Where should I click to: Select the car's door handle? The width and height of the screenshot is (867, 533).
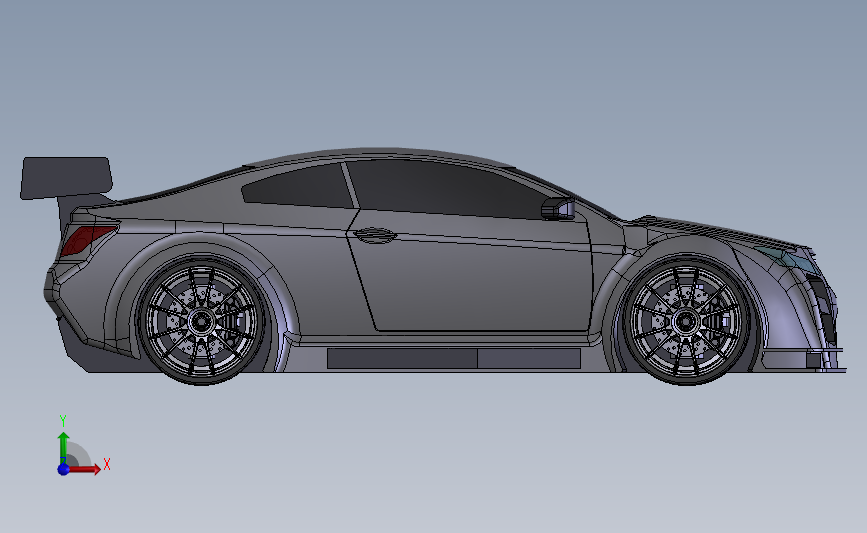click(374, 236)
